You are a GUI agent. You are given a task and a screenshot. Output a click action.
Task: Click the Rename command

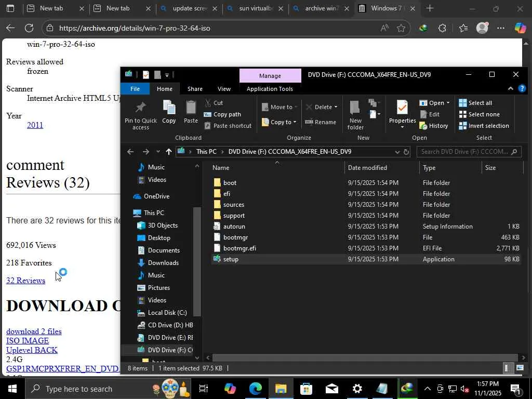click(321, 122)
